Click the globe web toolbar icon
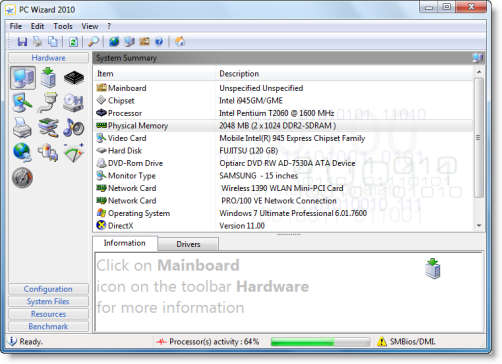This screenshot has width=502, height=364. (x=114, y=42)
